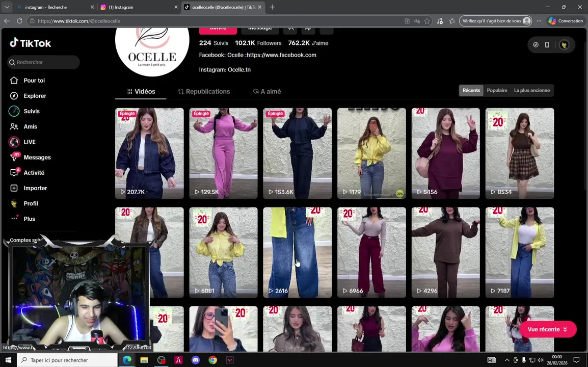Bookmark the page with the star icon
Screen dimensions: 588x367
click(427, 21)
